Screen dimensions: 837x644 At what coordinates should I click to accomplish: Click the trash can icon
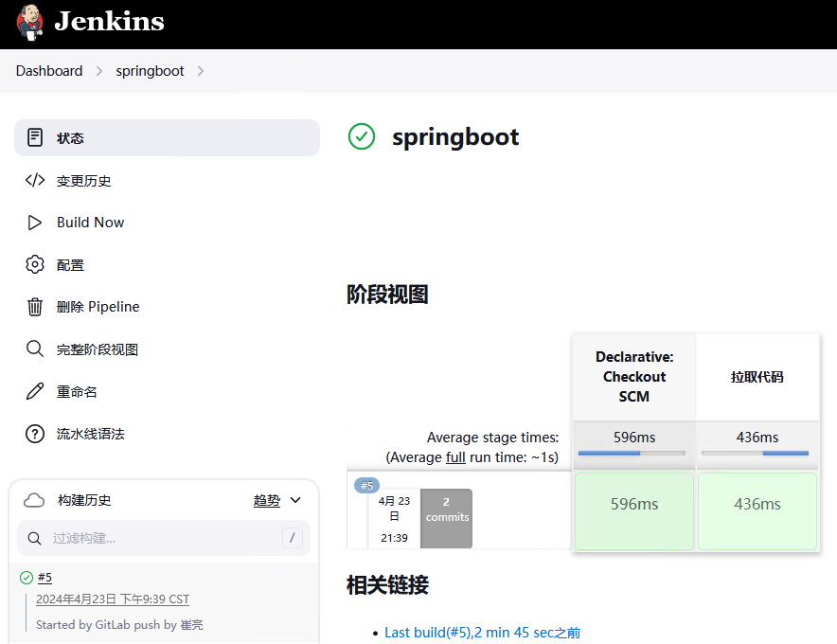tap(35, 307)
